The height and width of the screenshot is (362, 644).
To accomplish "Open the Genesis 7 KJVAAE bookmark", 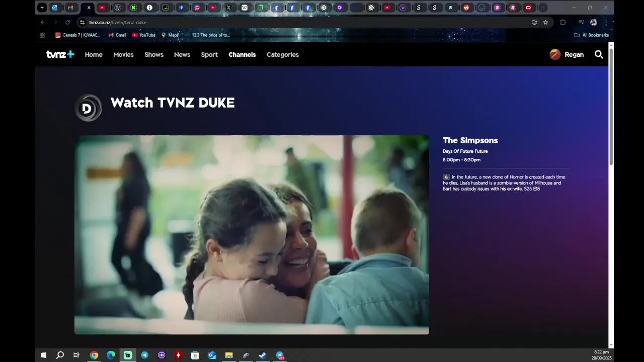I will (x=78, y=35).
